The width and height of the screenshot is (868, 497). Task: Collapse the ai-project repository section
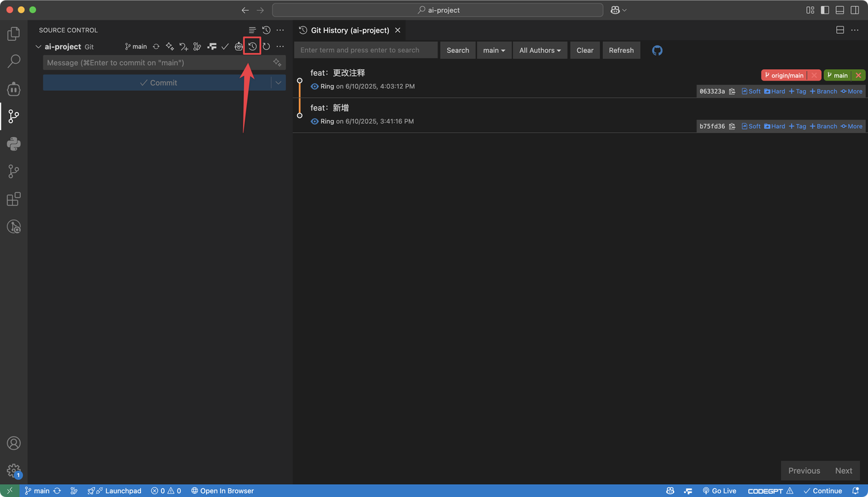[x=38, y=47]
